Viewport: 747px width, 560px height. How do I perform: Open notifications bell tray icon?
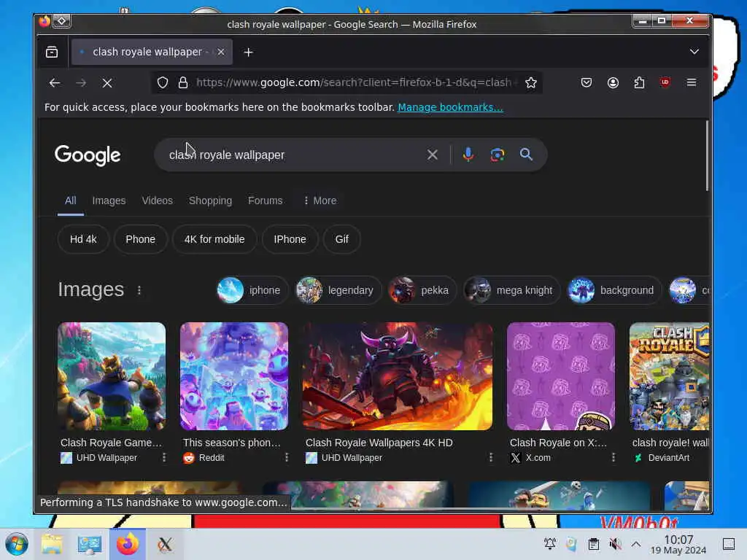(550, 544)
